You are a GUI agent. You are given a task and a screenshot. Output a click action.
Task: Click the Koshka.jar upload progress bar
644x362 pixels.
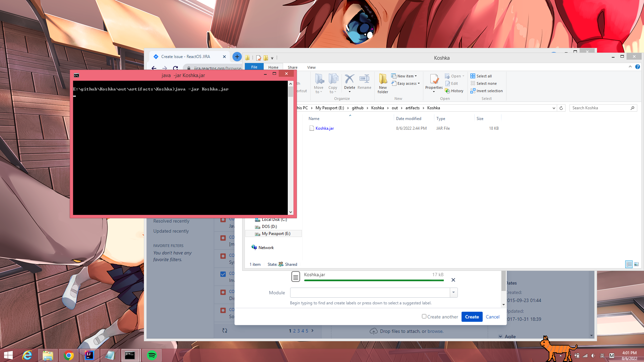(374, 280)
